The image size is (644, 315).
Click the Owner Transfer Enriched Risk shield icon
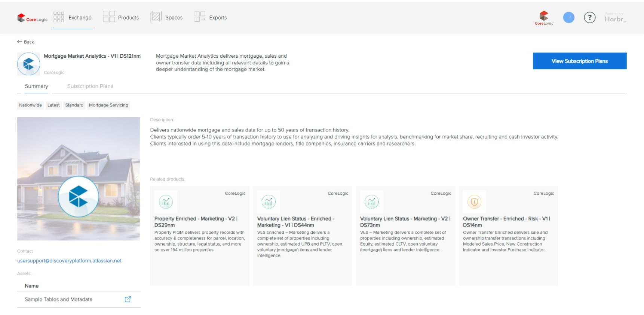coord(474,202)
